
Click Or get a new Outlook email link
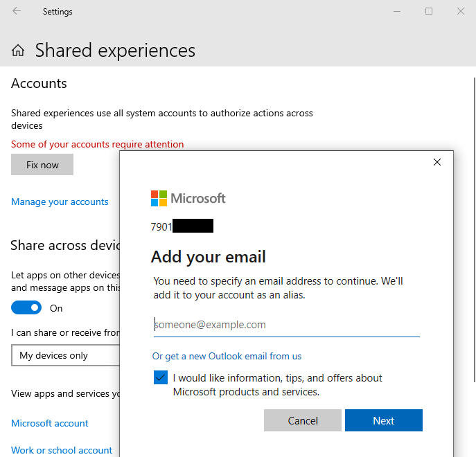[x=227, y=357]
